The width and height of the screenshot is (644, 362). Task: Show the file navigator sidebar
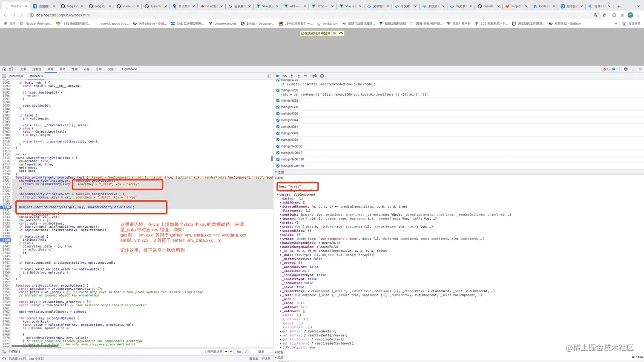(x=4, y=76)
